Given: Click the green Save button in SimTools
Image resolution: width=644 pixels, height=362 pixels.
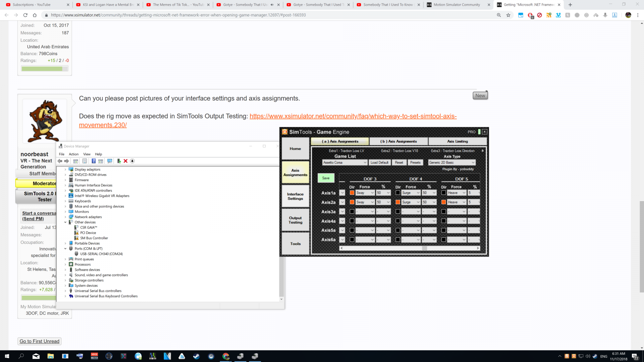Looking at the screenshot, I should point(326,178).
